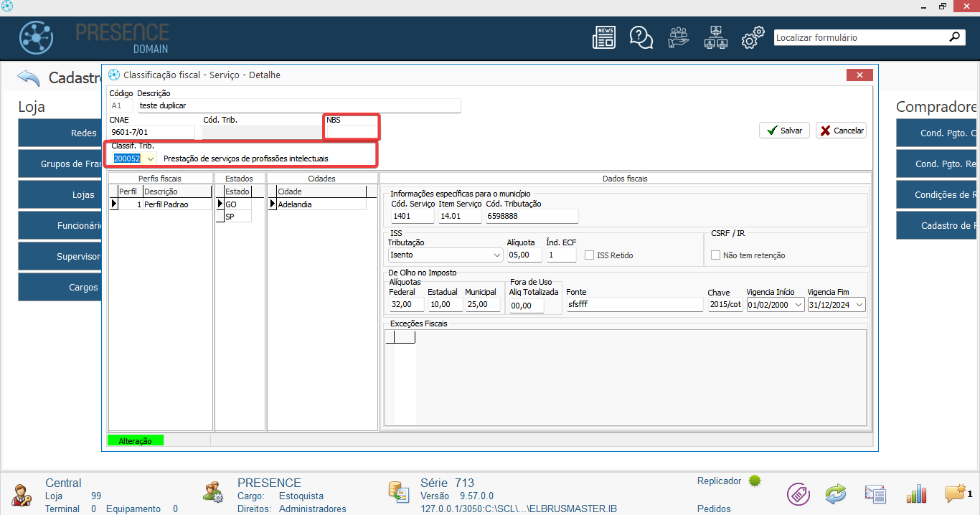
Task: Expand the Classif. Trib. dropdown
Action: click(x=151, y=159)
